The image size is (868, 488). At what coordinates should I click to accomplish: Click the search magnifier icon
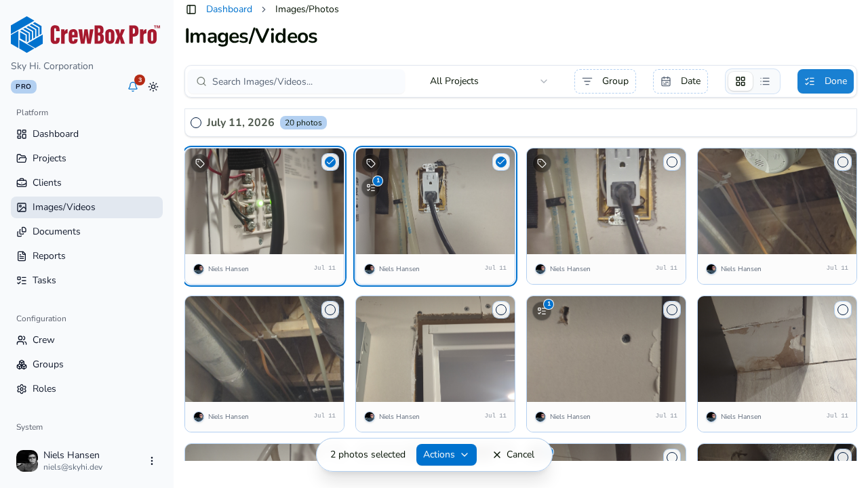coord(201,81)
